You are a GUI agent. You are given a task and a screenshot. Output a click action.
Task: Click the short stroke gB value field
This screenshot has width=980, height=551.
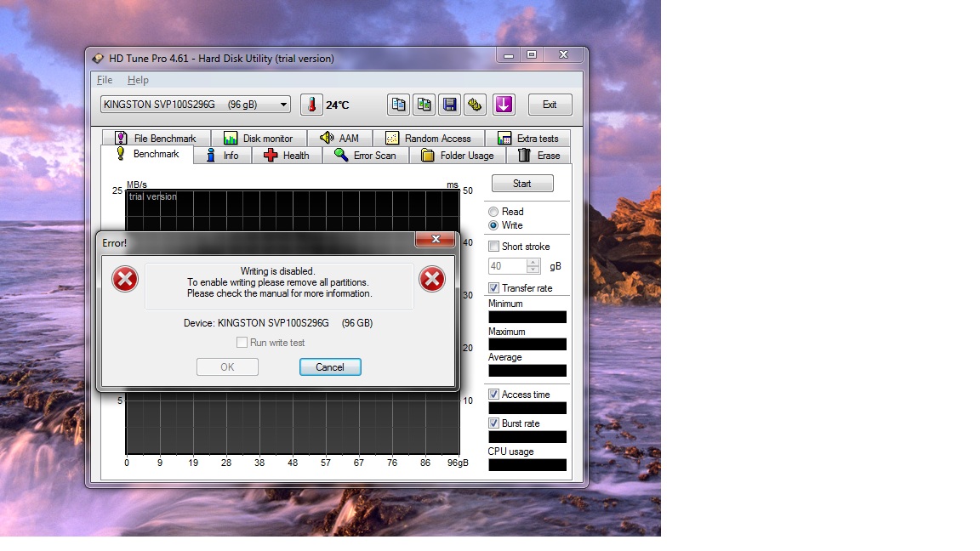pyautogui.click(x=508, y=266)
